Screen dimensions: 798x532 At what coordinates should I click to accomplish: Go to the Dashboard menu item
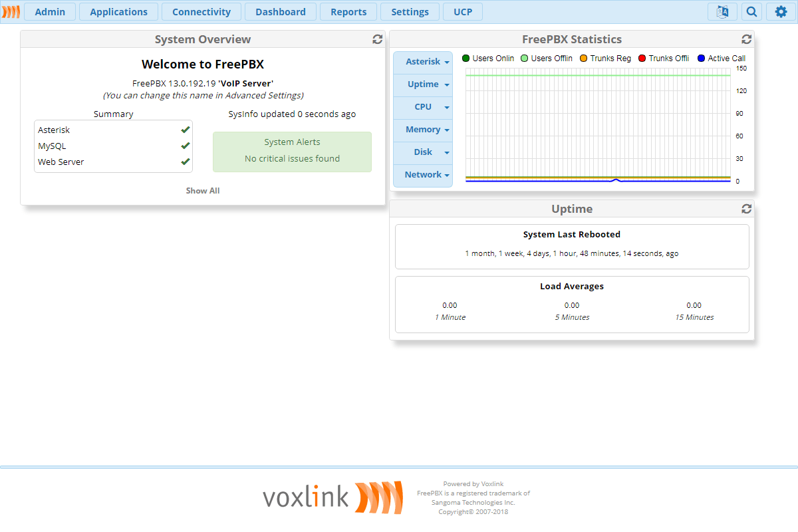(281, 11)
